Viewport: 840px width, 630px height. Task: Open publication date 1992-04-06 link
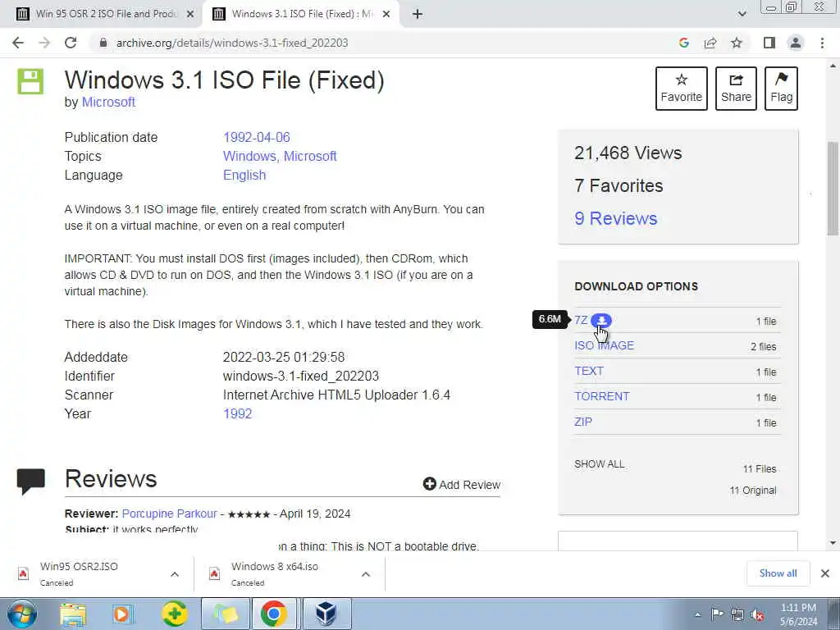pos(257,137)
